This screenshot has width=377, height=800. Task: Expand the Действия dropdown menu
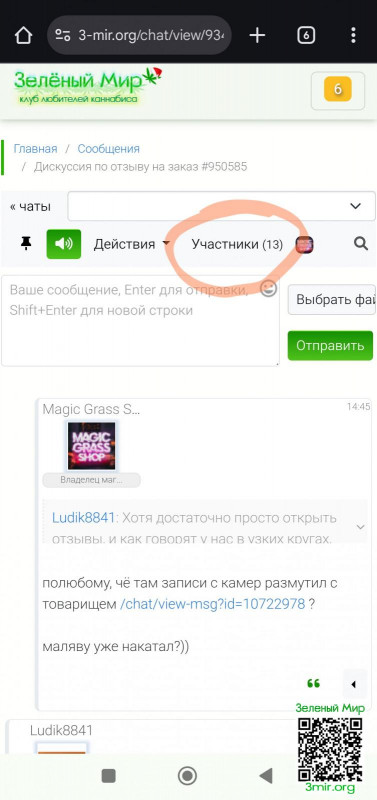[131, 244]
